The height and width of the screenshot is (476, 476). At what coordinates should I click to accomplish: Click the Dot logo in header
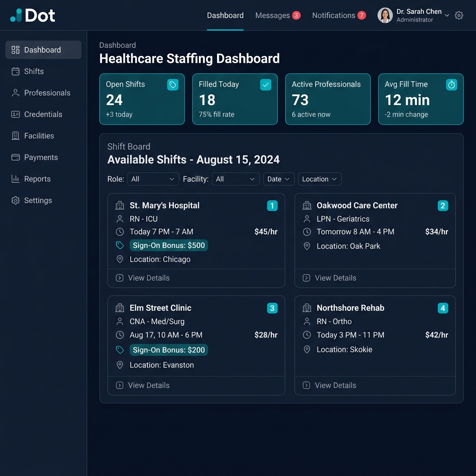(33, 15)
